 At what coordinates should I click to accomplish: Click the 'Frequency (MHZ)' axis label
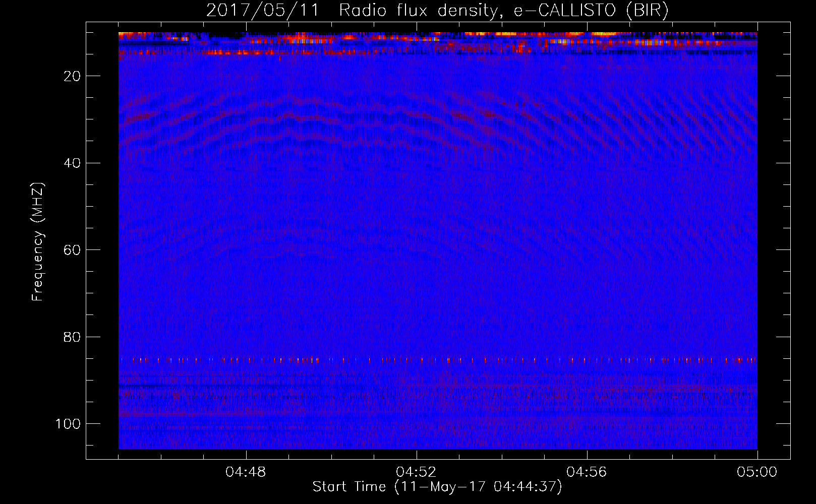(x=38, y=242)
